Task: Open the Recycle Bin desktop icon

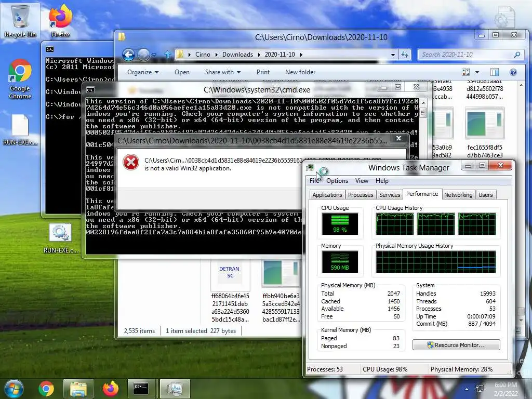Action: coord(20,20)
